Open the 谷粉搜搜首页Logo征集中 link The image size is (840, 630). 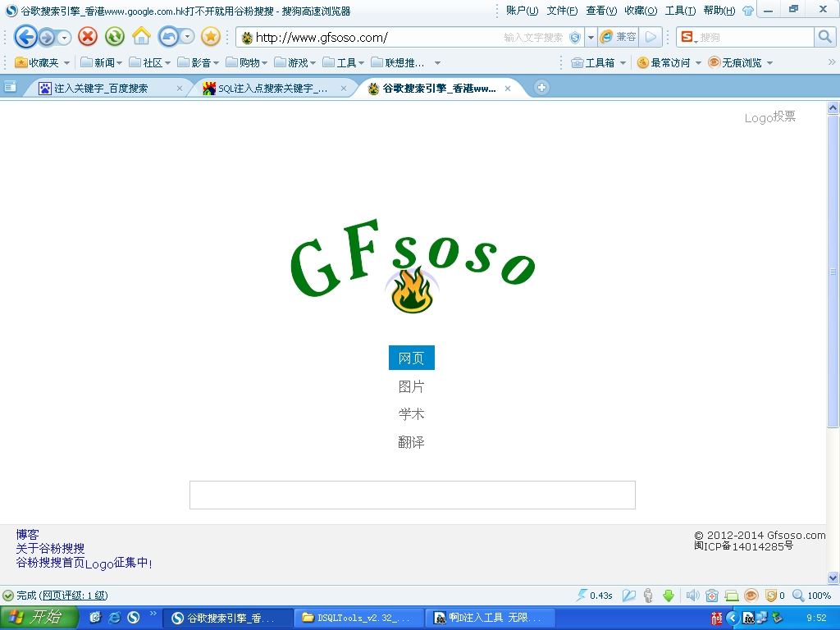tap(84, 563)
